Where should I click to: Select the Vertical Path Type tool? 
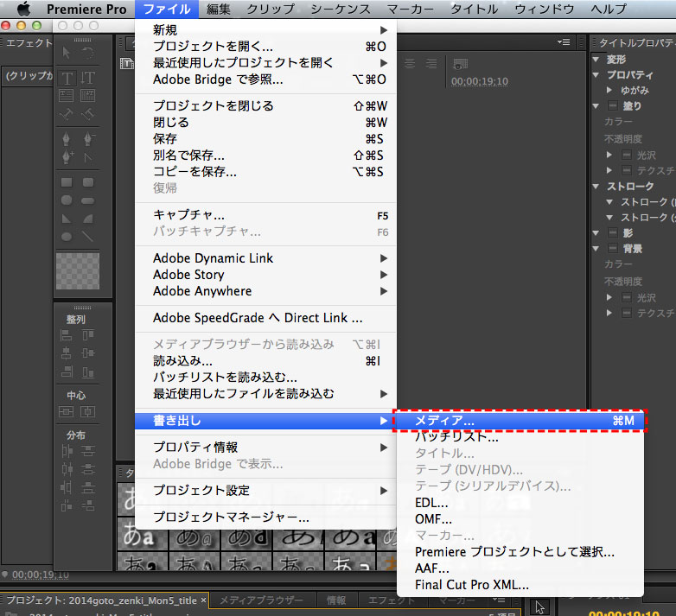click(x=87, y=114)
